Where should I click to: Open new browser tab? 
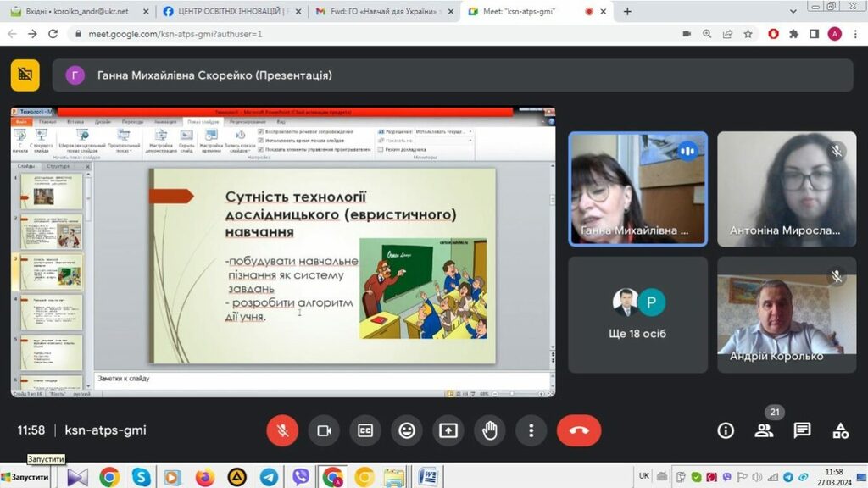(x=627, y=12)
